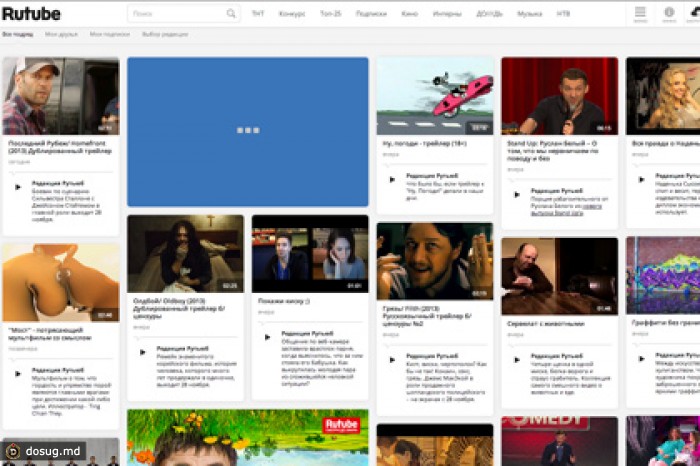700x466 pixels.
Task: Click play icon under Ну, погоди trailer card
Action: tap(392, 180)
